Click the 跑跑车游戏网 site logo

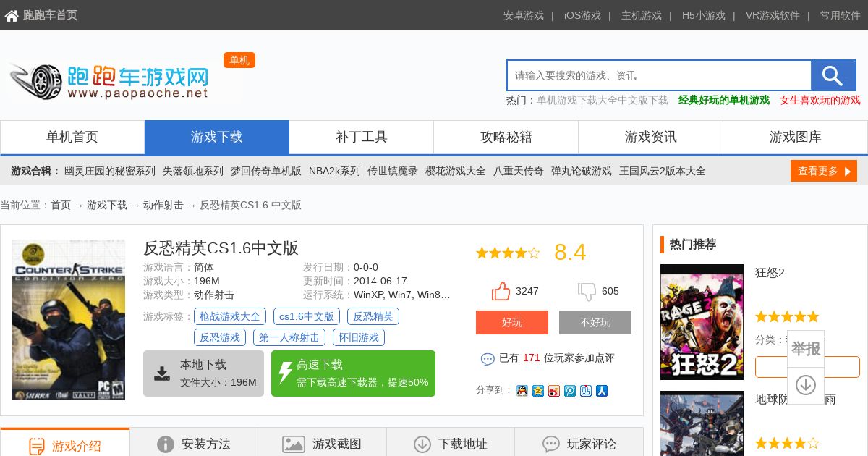pos(109,80)
